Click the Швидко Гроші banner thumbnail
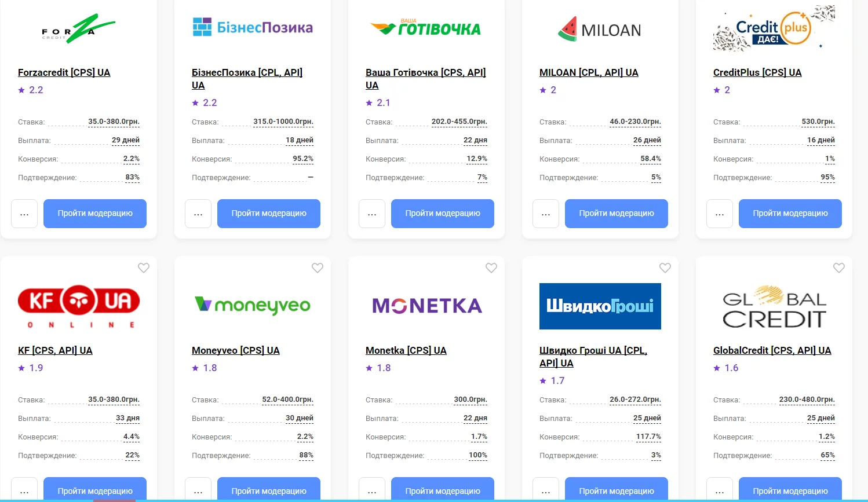The image size is (868, 502). point(600,306)
